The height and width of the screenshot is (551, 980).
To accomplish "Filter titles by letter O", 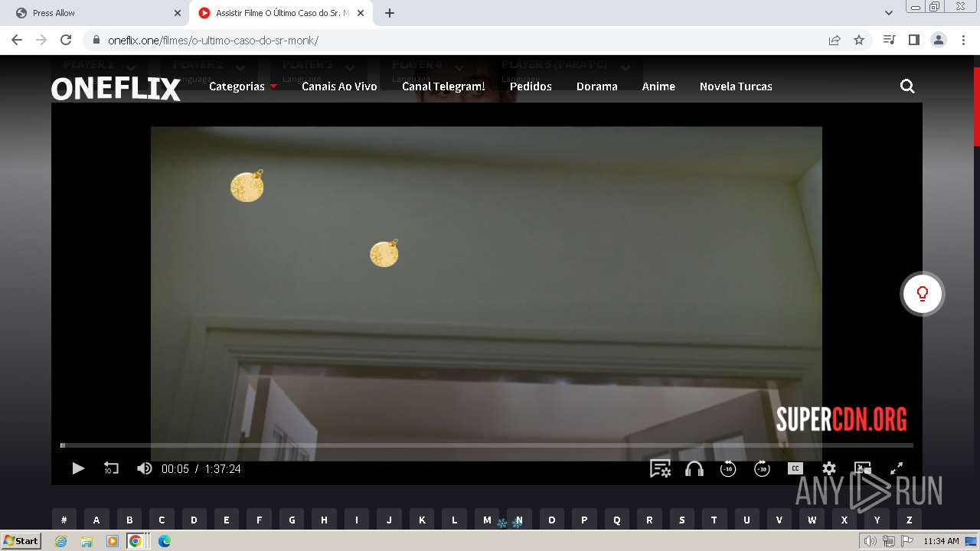I will pyautogui.click(x=552, y=520).
